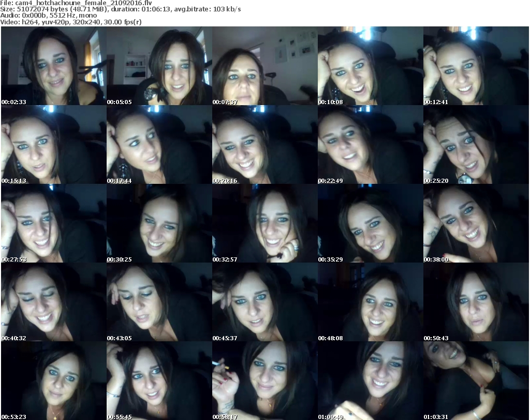
Task: View the 01:03:31 thumbnail
Action: tap(476, 381)
